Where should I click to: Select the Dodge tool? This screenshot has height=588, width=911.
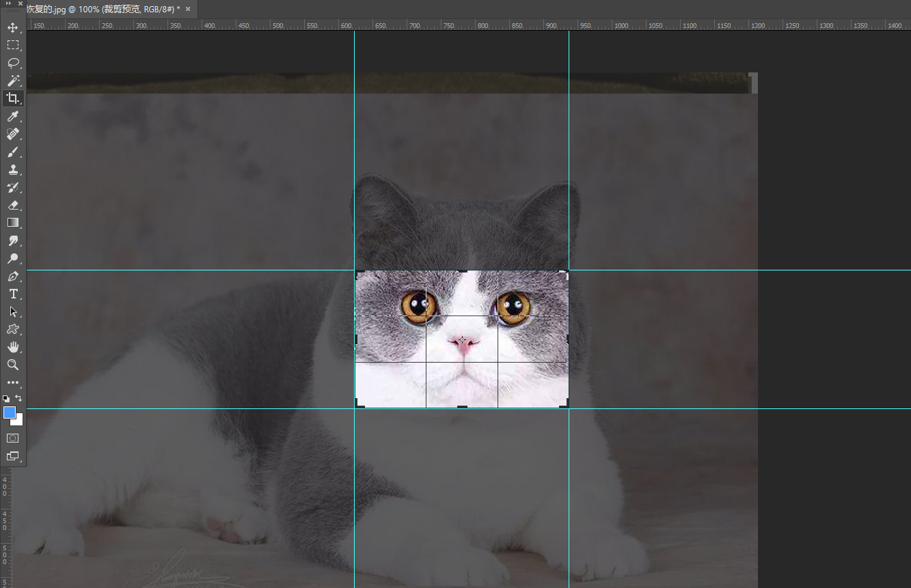[x=12, y=258]
